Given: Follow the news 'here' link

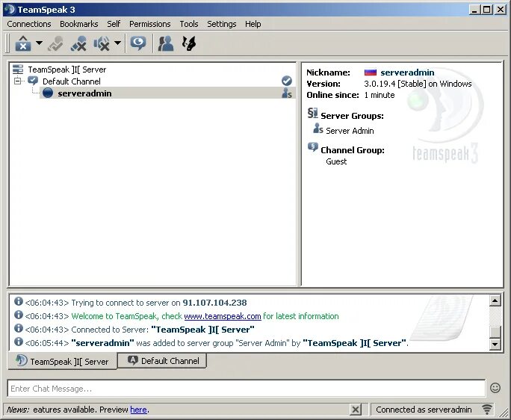Looking at the screenshot, I should tap(138, 410).
